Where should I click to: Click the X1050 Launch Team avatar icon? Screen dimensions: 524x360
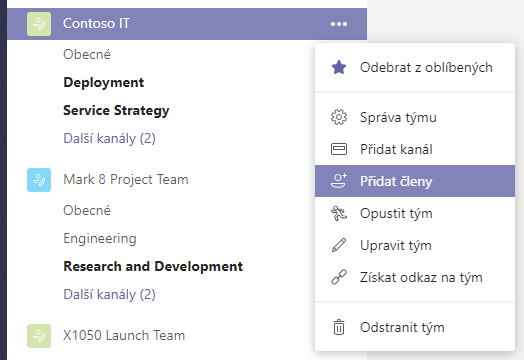pos(39,336)
